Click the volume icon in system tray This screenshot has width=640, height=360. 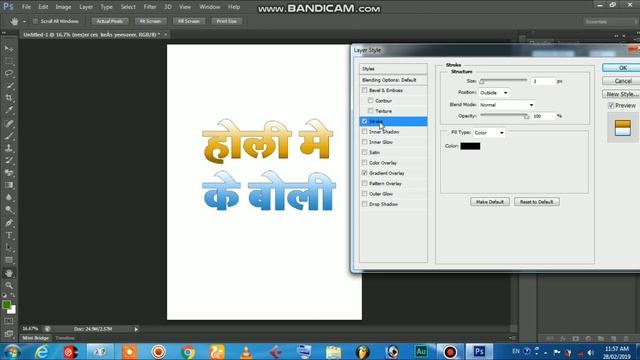click(x=590, y=352)
